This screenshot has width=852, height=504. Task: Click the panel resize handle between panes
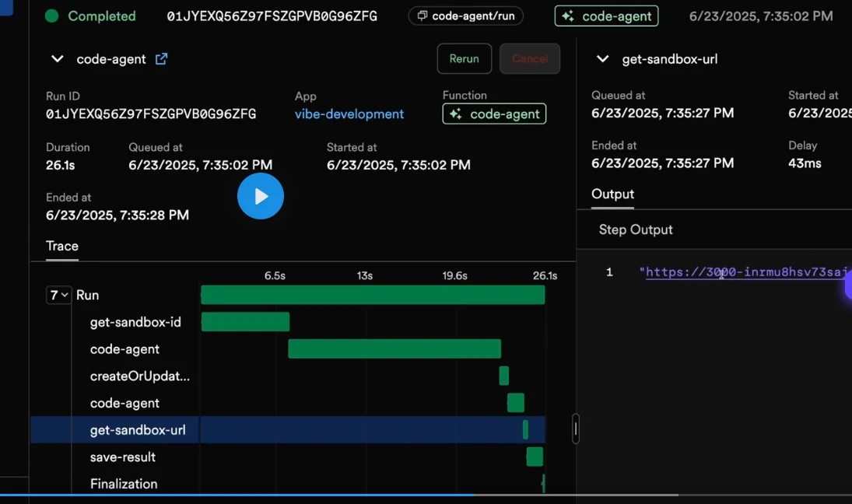click(576, 429)
